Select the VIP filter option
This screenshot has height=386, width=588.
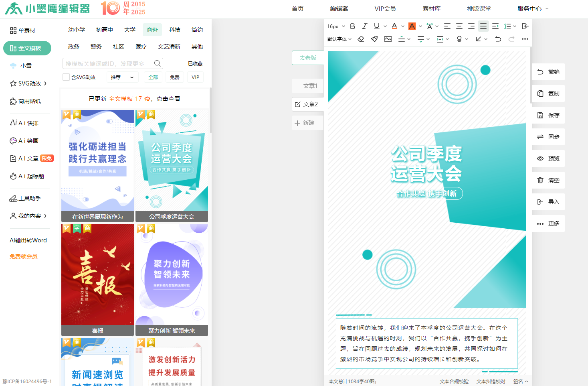(x=195, y=77)
